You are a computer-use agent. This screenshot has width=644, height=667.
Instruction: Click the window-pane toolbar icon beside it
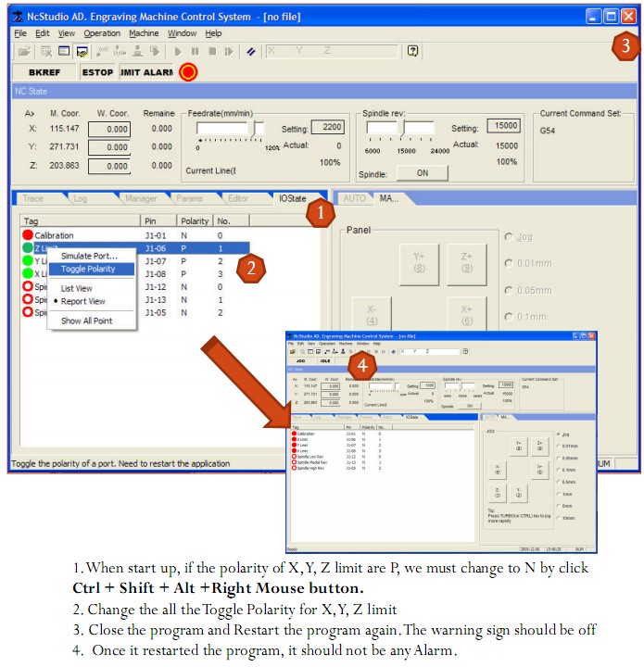[64, 51]
